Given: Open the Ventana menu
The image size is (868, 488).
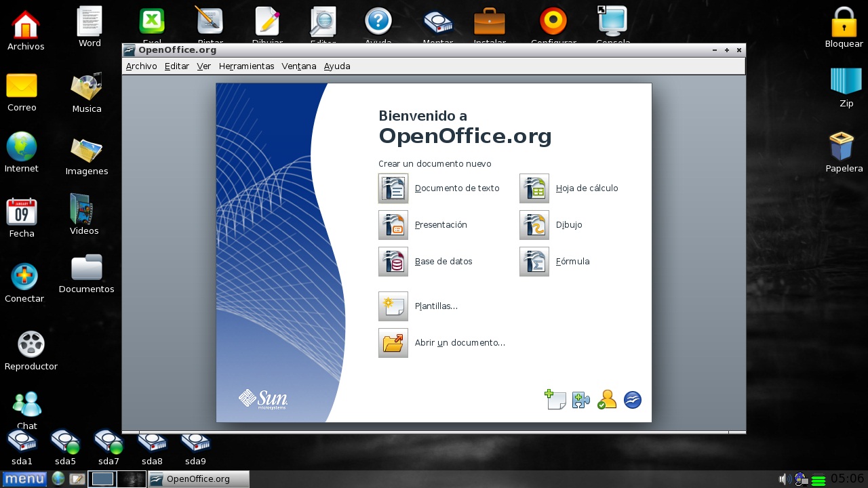Looking at the screenshot, I should click(x=299, y=66).
